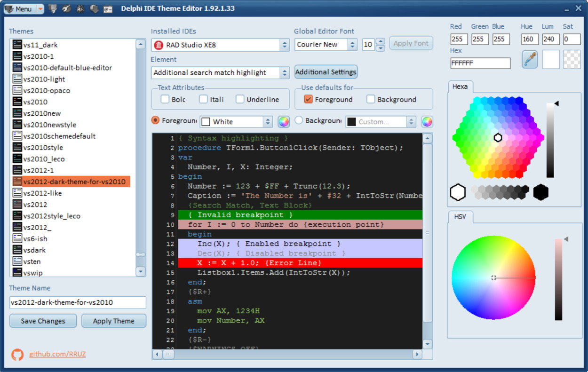Click the Apply Font button
Screen dimensions: 588x372
click(x=411, y=43)
